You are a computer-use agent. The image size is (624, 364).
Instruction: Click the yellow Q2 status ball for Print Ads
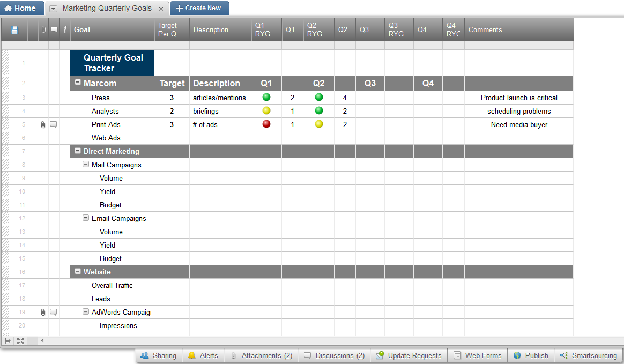319,124
